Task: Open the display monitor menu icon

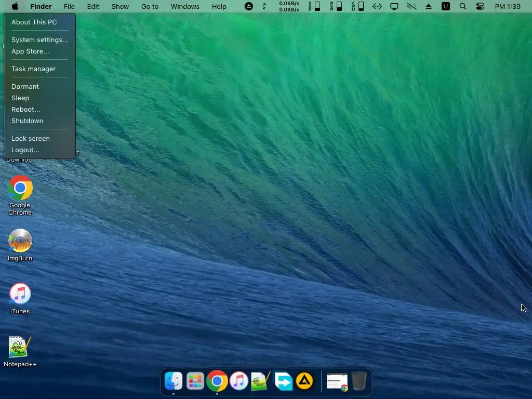Action: coord(394,6)
